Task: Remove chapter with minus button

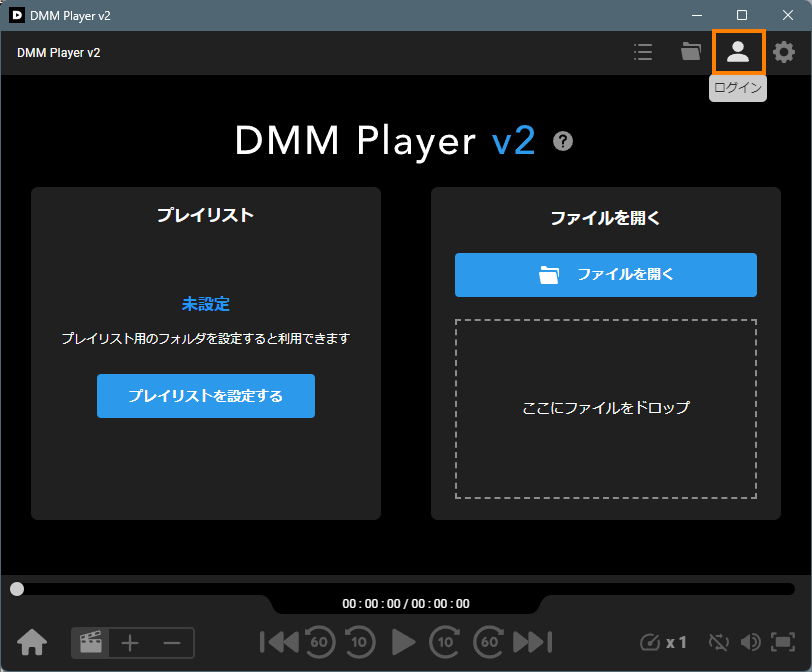Action: coord(172,643)
